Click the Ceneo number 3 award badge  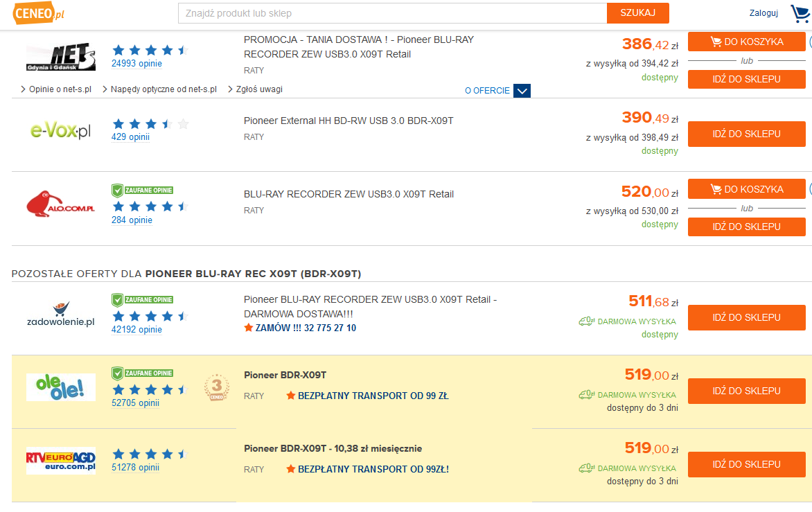(217, 387)
